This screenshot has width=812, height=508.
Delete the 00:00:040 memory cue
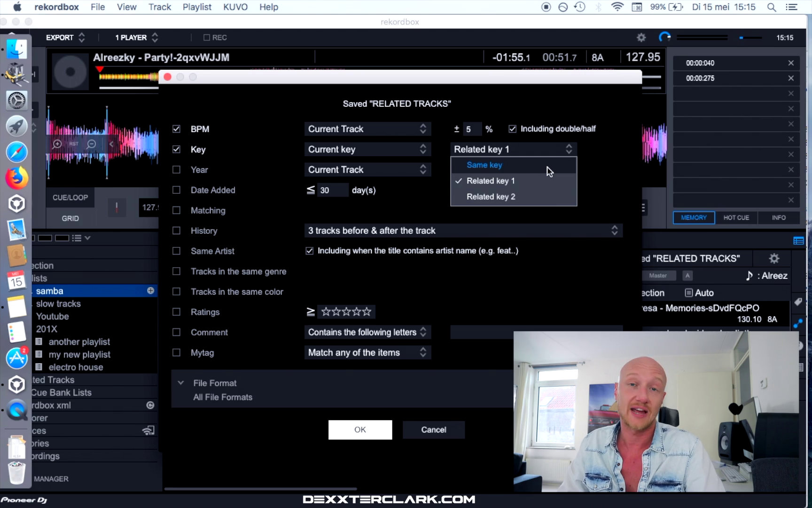click(791, 63)
